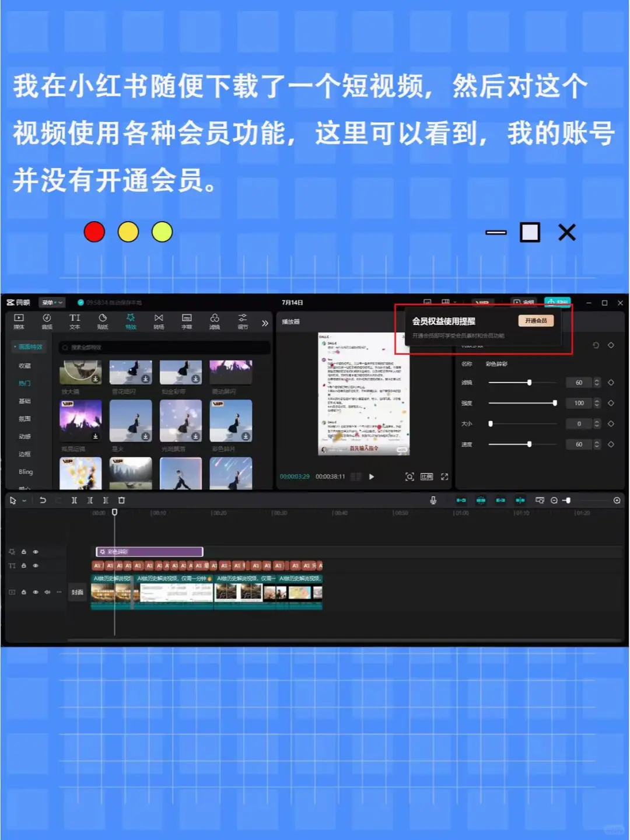The image size is (630, 840).
Task: Open the 调节 (Adjust) panel
Action: (x=243, y=321)
